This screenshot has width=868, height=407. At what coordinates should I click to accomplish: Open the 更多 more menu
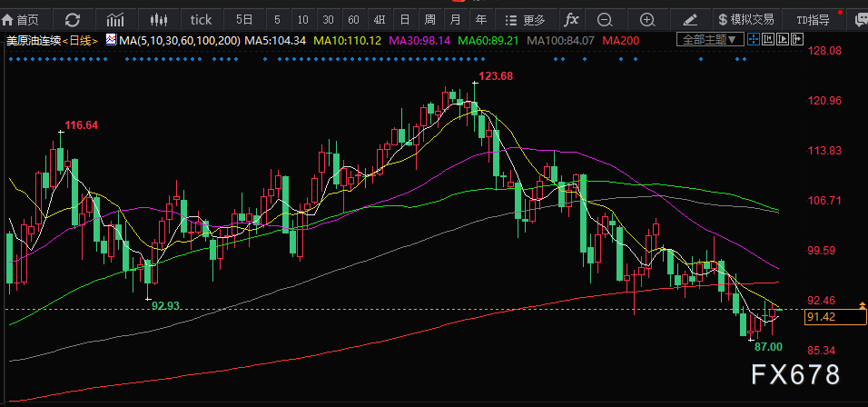click(526, 20)
